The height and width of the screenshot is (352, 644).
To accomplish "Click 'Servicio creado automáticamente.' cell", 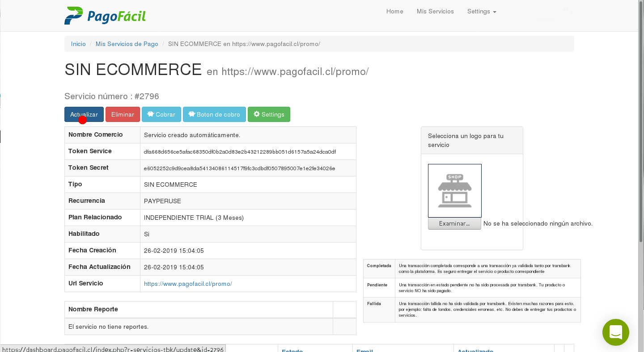I will pyautogui.click(x=248, y=135).
